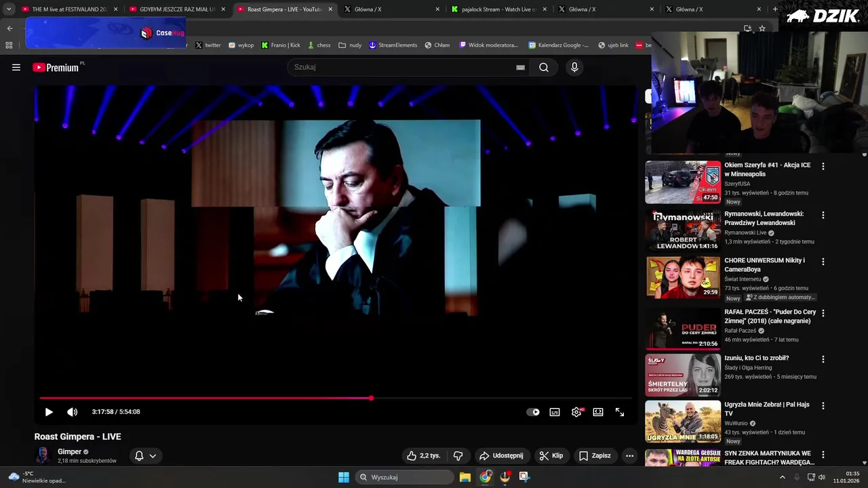Viewport: 868px width, 488px height.
Task: Create a clip with Klip button
Action: 551,455
